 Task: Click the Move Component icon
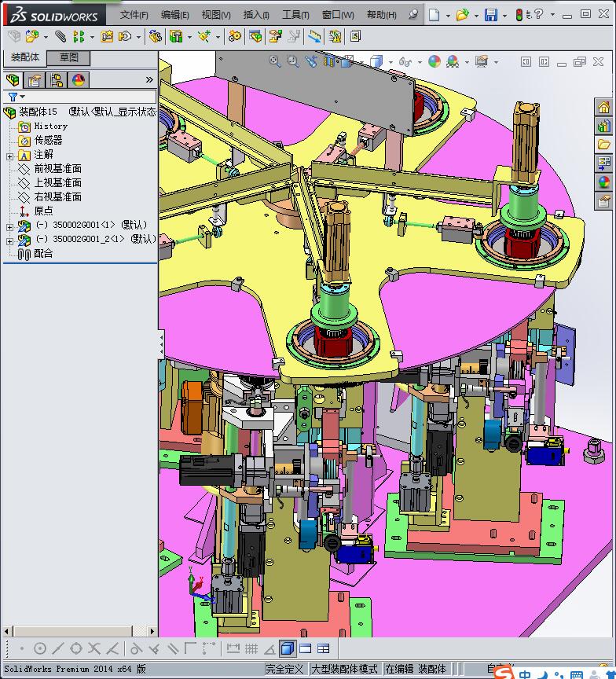tap(125, 36)
